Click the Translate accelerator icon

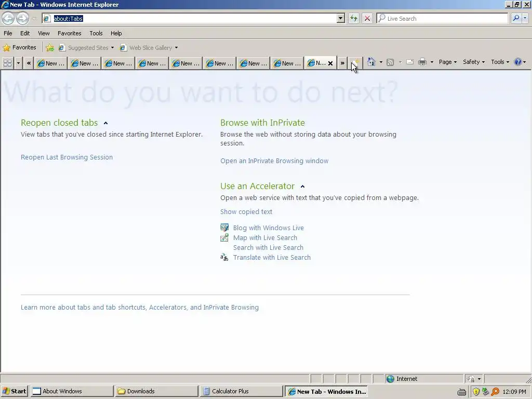click(224, 257)
